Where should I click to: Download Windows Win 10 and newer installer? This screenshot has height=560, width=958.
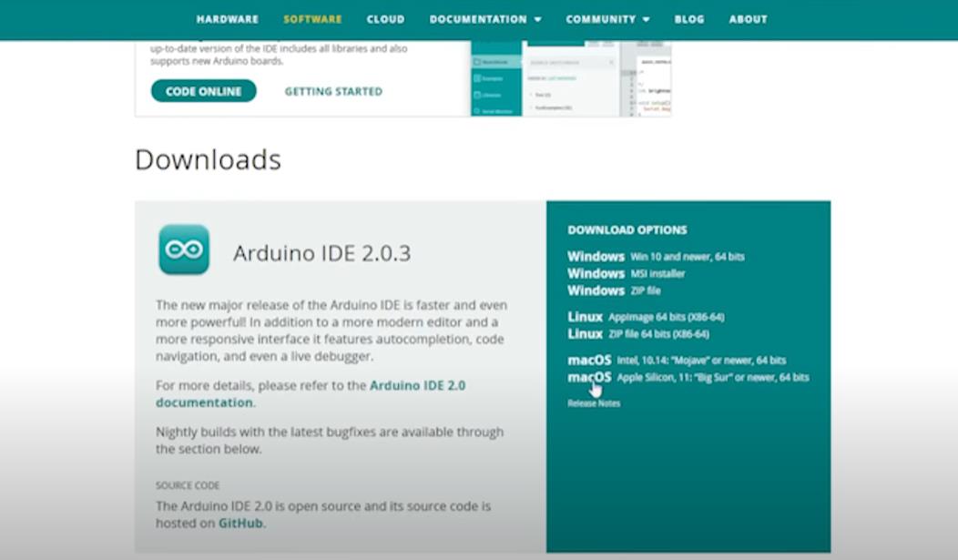656,257
